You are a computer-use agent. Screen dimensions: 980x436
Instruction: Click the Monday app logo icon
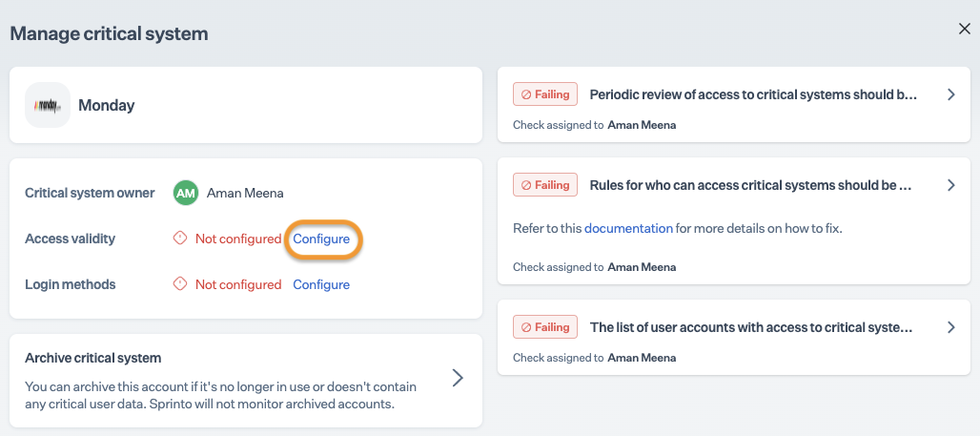[48, 105]
